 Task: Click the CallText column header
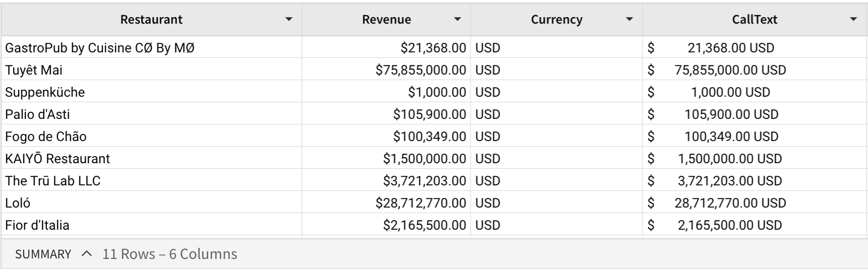(x=755, y=20)
